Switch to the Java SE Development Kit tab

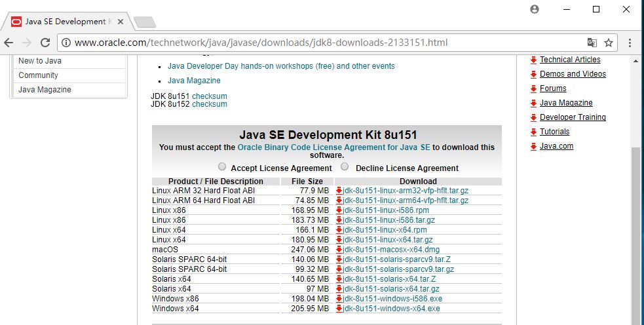[66, 21]
